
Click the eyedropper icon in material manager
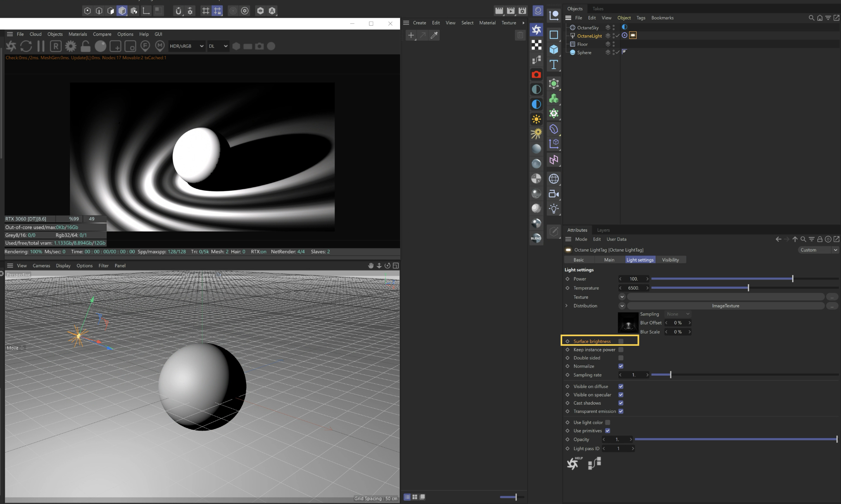[x=434, y=35]
